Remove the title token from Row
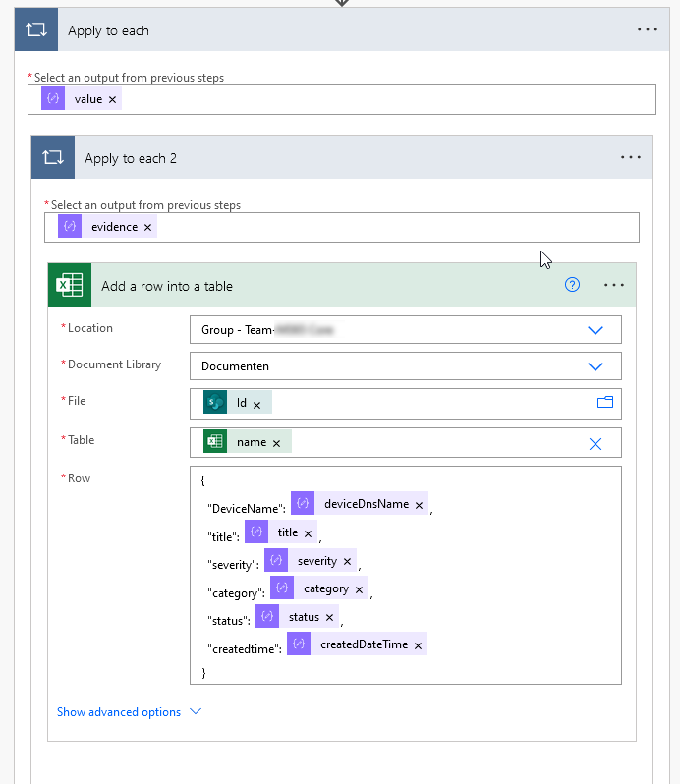 point(308,534)
